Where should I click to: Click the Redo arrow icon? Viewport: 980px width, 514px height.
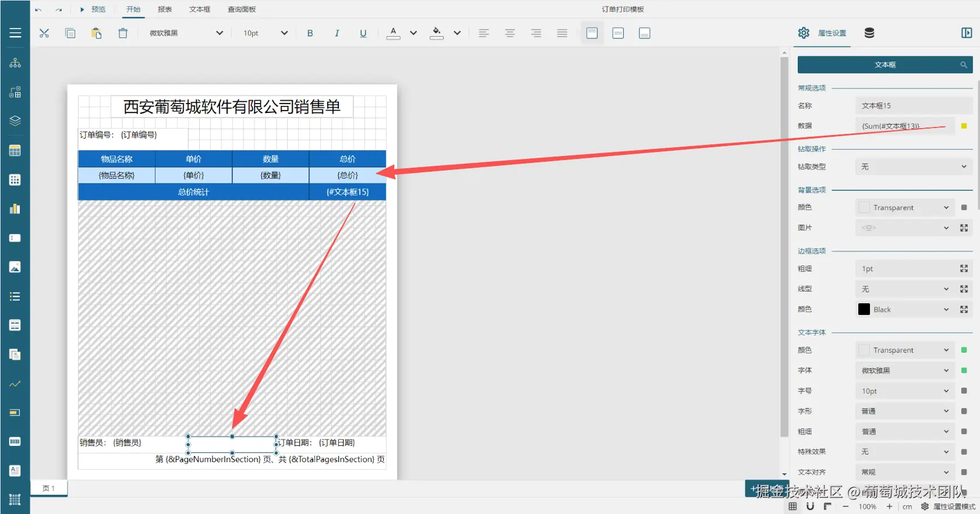tap(59, 10)
